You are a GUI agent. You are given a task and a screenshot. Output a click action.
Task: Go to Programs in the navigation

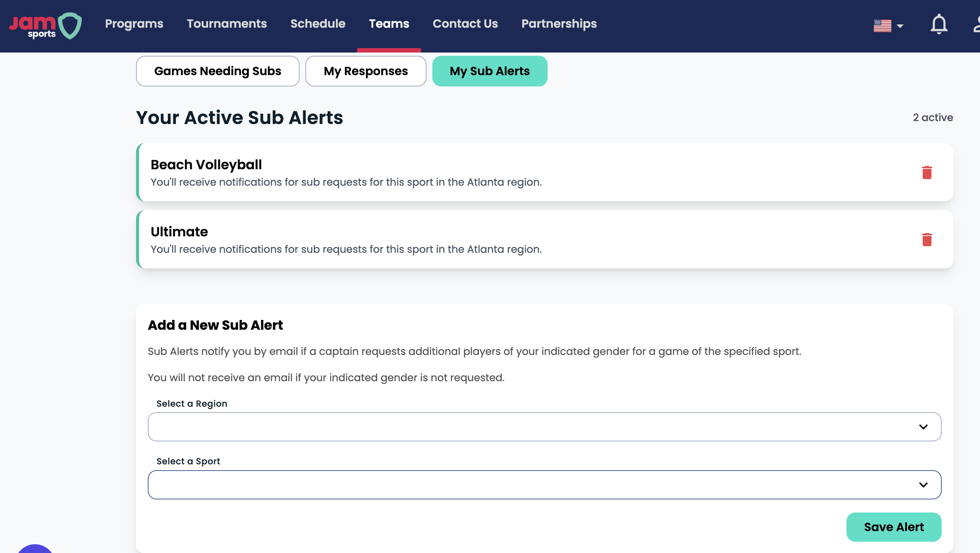pos(134,24)
